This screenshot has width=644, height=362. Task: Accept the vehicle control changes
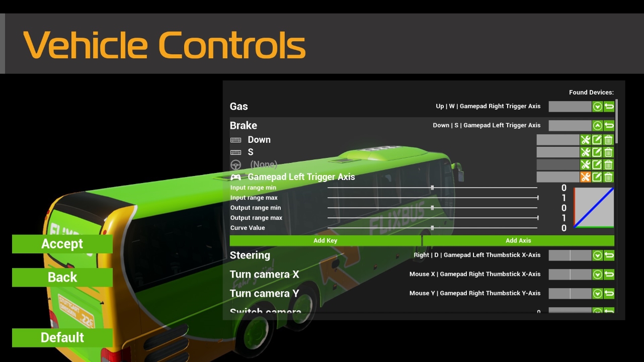[62, 244]
